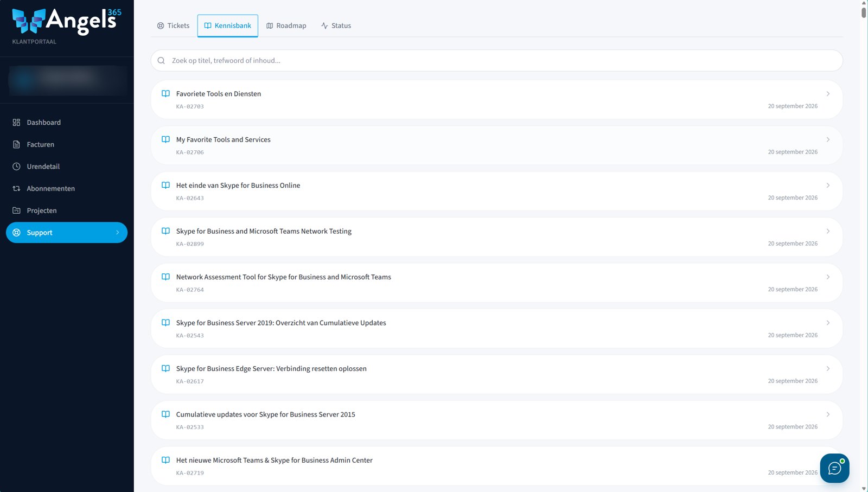This screenshot has width=868, height=492.
Task: Click book icon of Server 2019 Cumulatieve Updates article
Action: [x=166, y=323]
